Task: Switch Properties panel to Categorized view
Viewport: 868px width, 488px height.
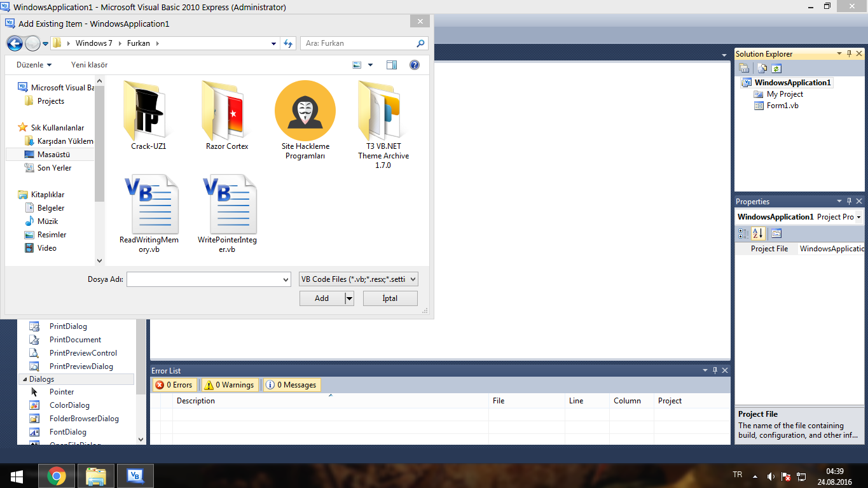Action: coord(744,234)
